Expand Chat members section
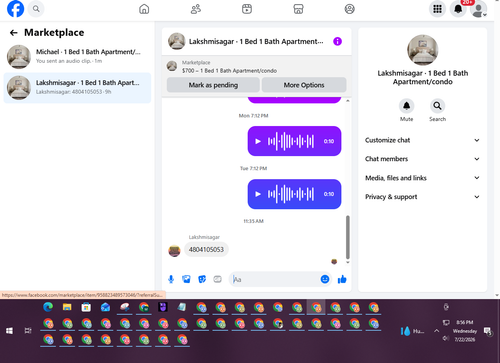Image resolution: width=500 pixels, height=363 pixels. tap(422, 159)
